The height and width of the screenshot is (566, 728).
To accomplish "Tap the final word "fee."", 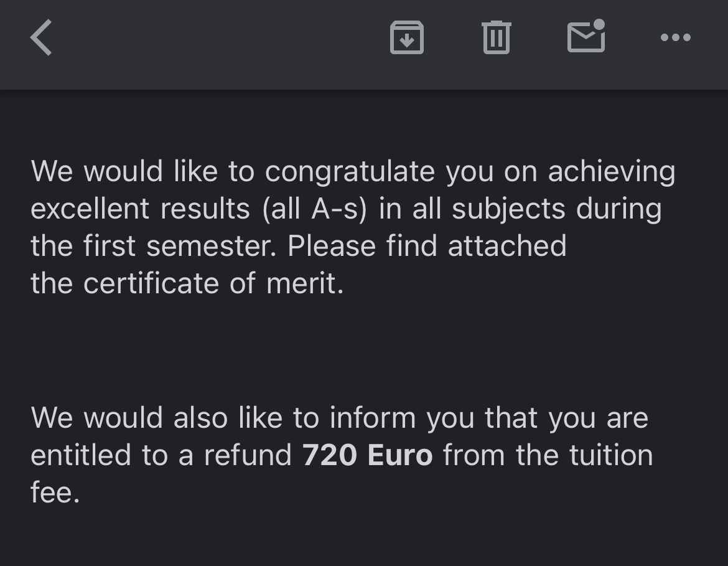I will 55,493.
